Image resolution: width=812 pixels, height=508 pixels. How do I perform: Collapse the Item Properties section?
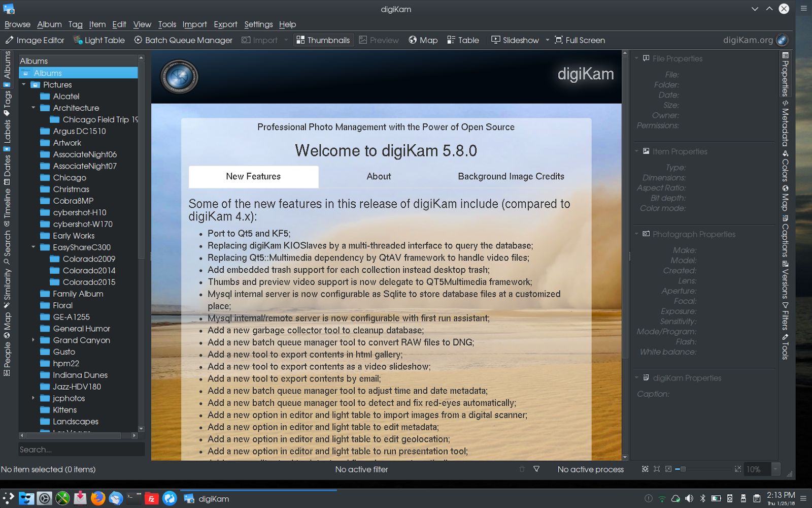(636, 151)
